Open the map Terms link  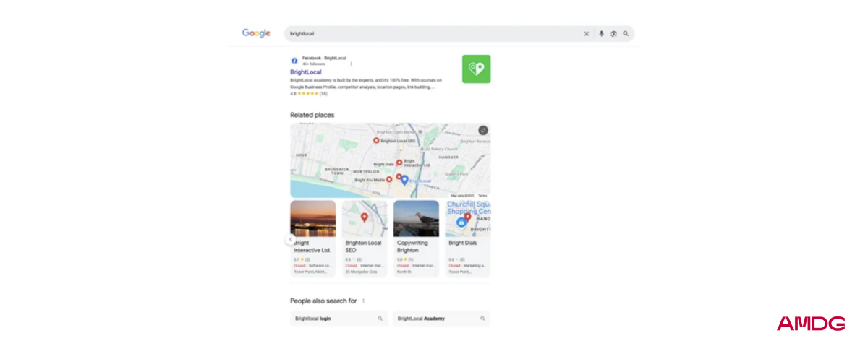pyautogui.click(x=482, y=196)
